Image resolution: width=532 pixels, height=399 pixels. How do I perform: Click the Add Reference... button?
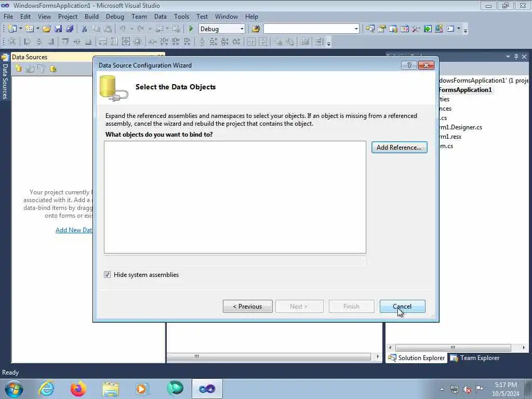click(399, 147)
